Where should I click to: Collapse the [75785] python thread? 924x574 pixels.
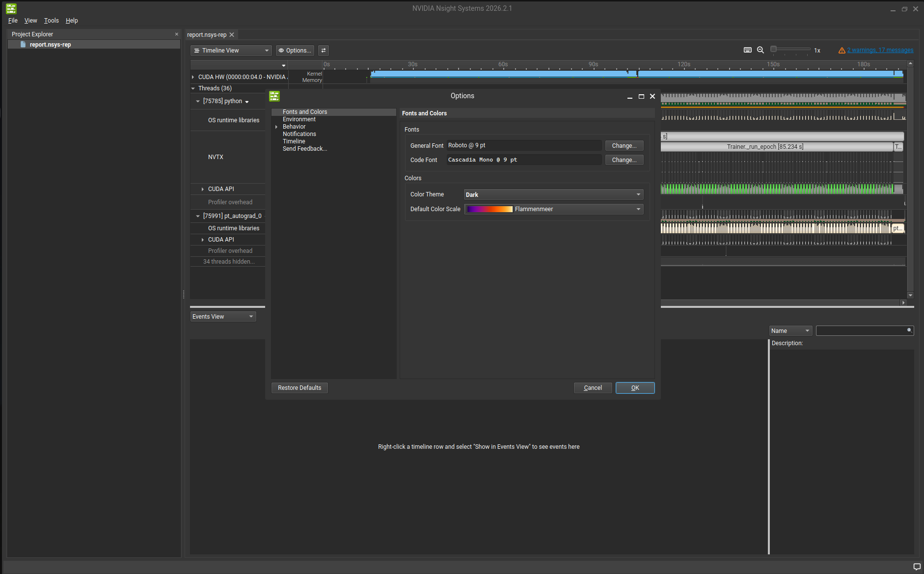pos(198,101)
